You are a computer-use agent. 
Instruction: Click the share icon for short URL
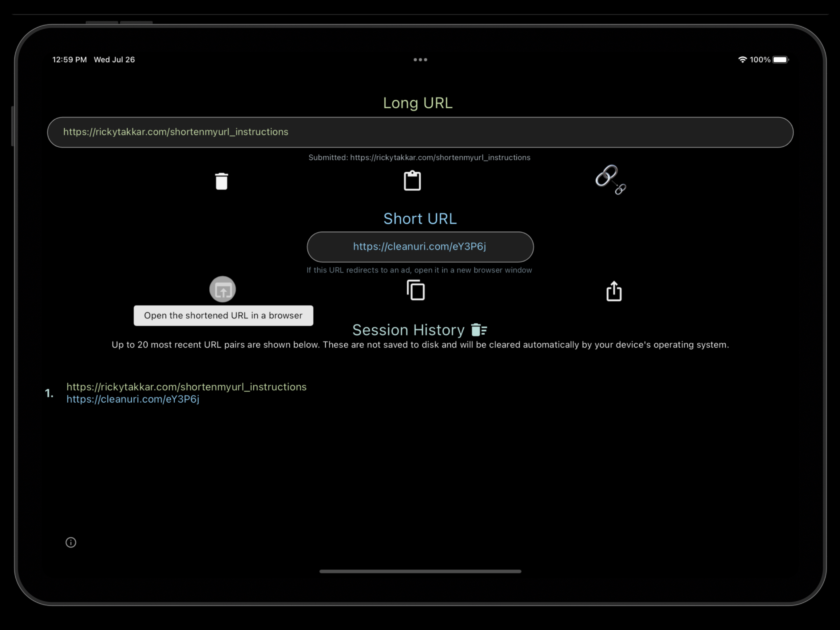(614, 291)
